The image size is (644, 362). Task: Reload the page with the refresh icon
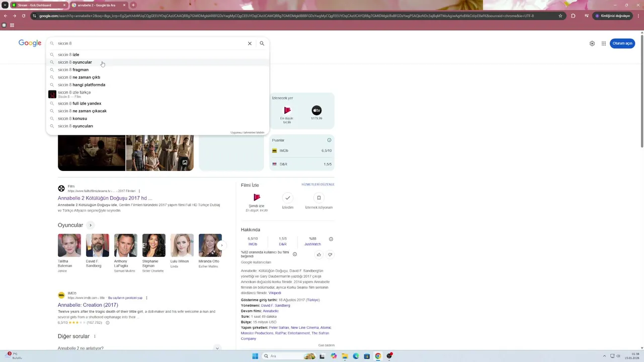(23, 16)
